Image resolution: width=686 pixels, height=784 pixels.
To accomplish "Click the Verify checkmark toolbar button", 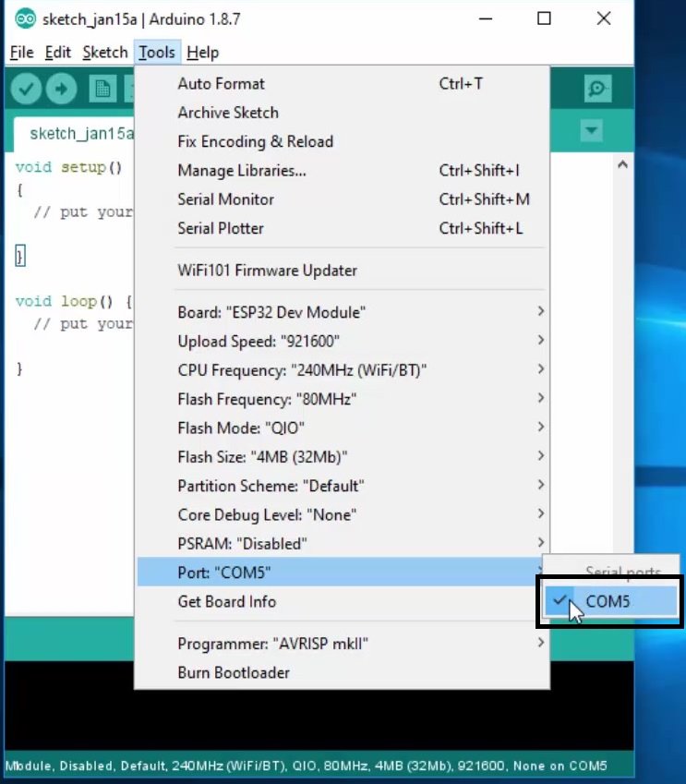I will click(26, 89).
